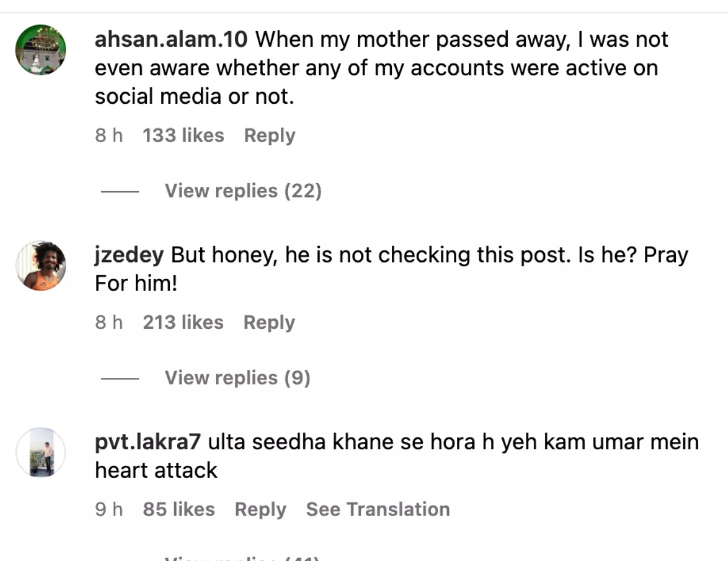Open the ahsan.alam.10 username link
The width and height of the screenshot is (728, 561).
tap(171, 40)
